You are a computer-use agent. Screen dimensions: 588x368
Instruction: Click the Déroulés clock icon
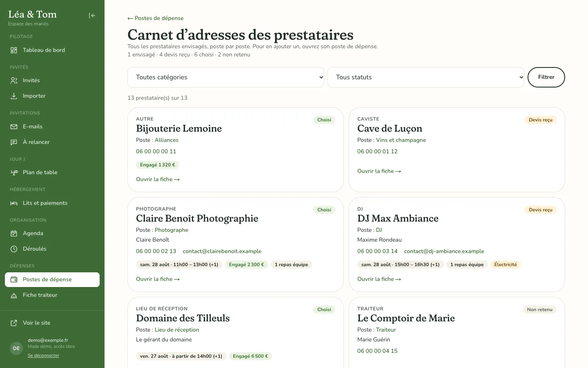tap(14, 249)
